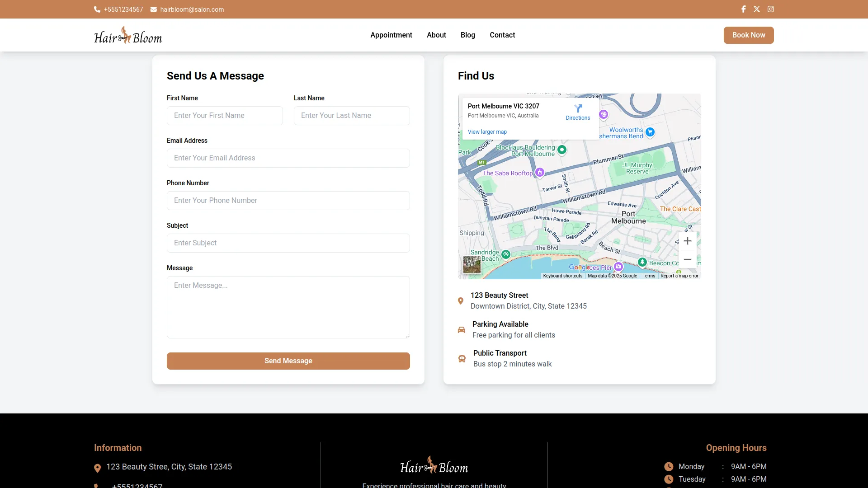The width and height of the screenshot is (868, 488).
Task: Open the Appointment menu item
Action: (x=391, y=35)
